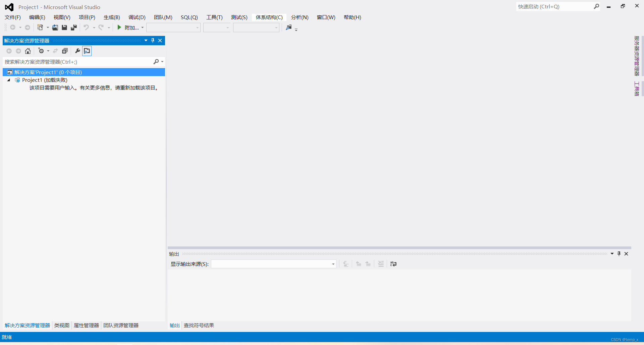Image resolution: width=644 pixels, height=345 pixels.
Task: Click the Quick Launch input field
Action: click(x=555, y=6)
